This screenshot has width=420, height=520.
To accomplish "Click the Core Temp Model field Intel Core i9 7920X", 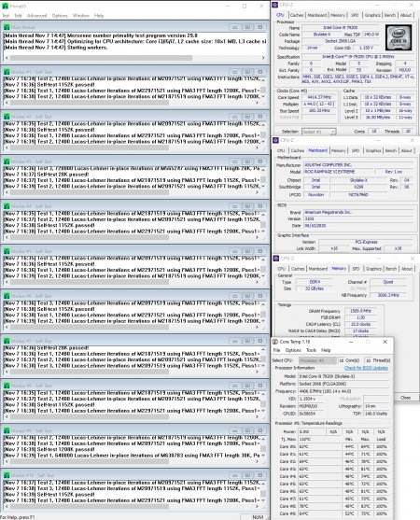I will (x=343, y=376).
